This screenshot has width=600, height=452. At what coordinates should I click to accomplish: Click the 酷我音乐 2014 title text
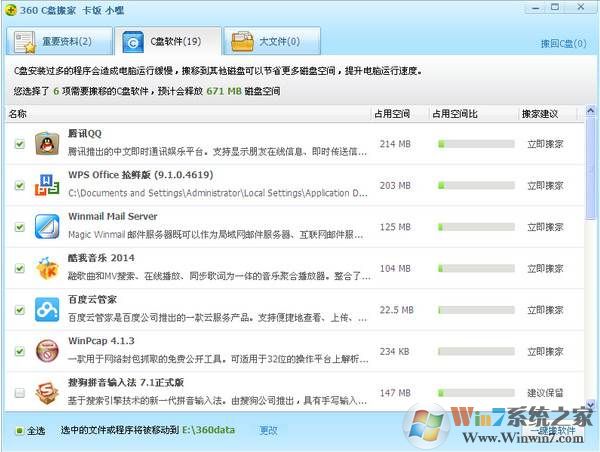[x=101, y=258]
